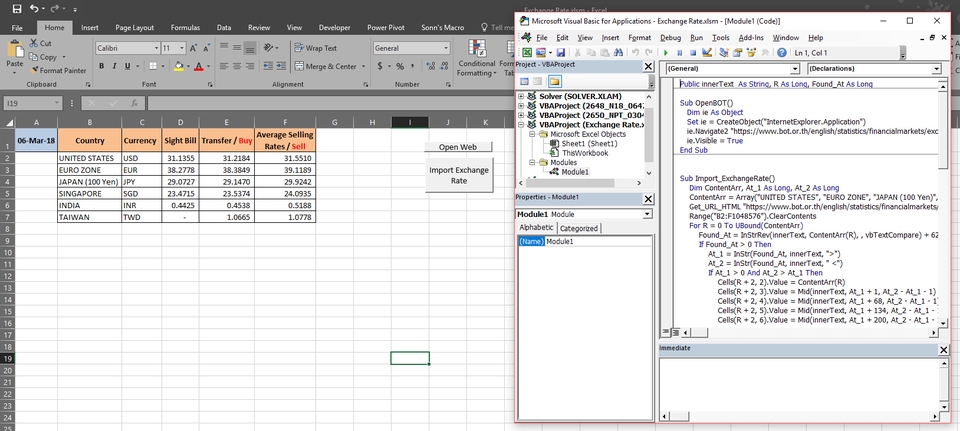960x431 pixels.
Task: Toggle Bold formatting in Excel ribbon
Action: coord(101,66)
